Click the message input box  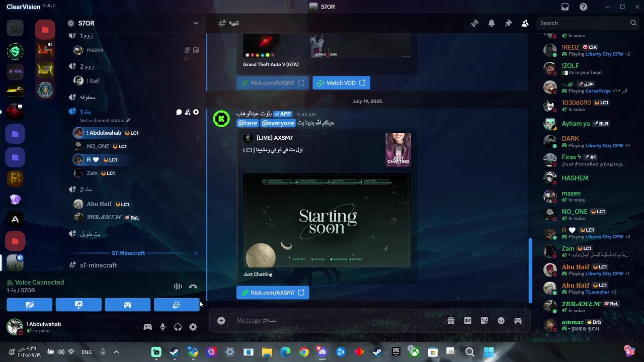(337, 321)
